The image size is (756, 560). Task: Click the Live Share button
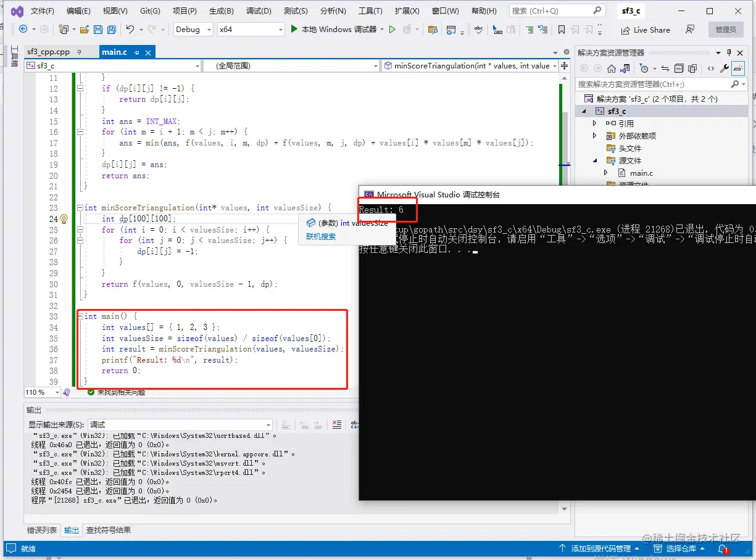click(x=646, y=30)
